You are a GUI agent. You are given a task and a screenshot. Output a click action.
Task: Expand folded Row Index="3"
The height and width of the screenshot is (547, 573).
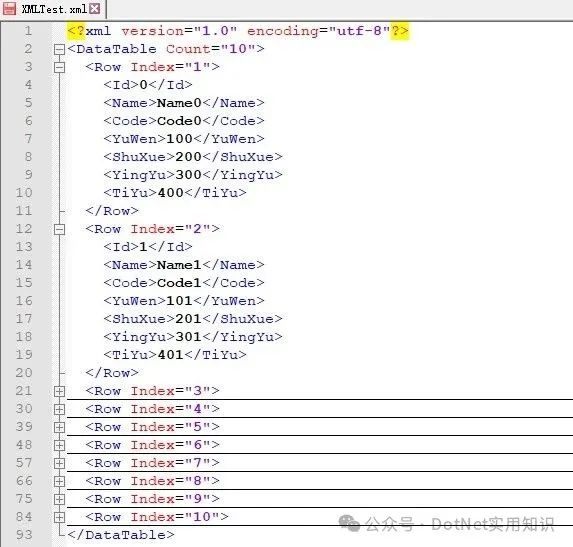pos(59,391)
